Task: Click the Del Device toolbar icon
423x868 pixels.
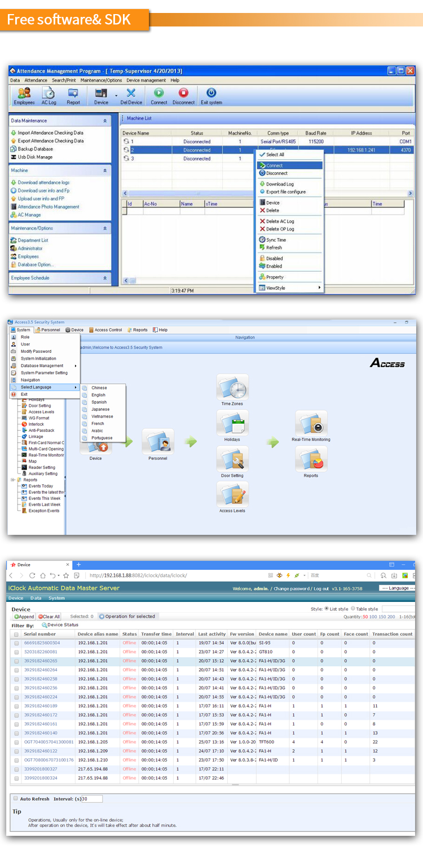Action: tap(131, 94)
